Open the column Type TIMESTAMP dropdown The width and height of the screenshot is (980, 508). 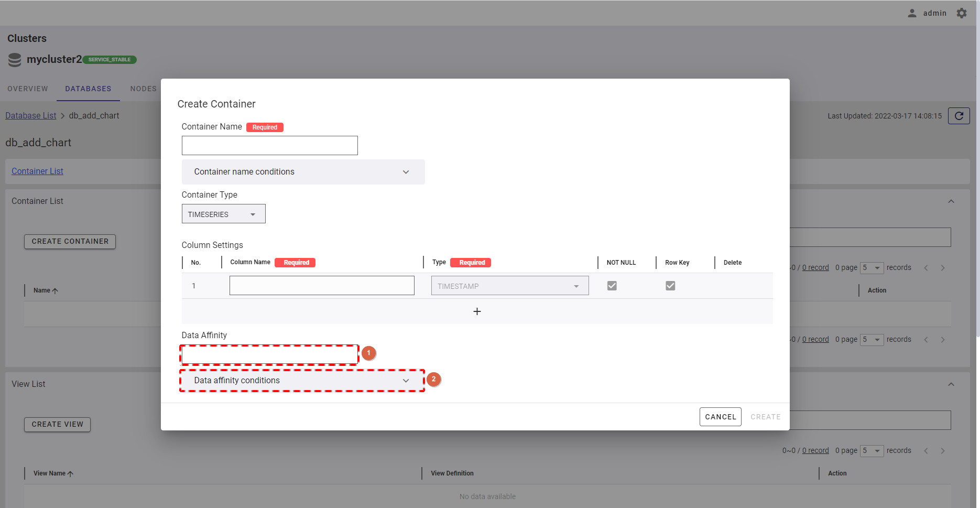click(509, 286)
